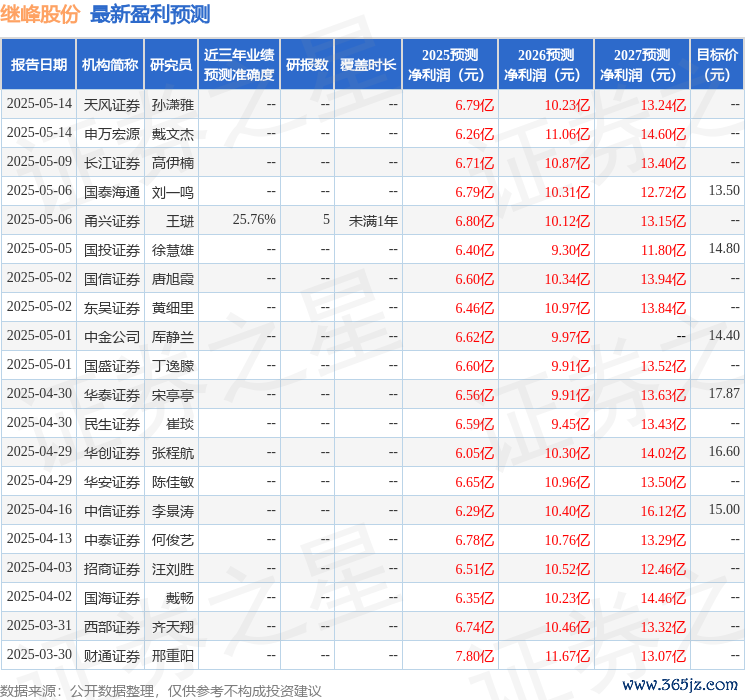Click analyst name 唐旭霞
The height and width of the screenshot is (700, 745).
(172, 279)
